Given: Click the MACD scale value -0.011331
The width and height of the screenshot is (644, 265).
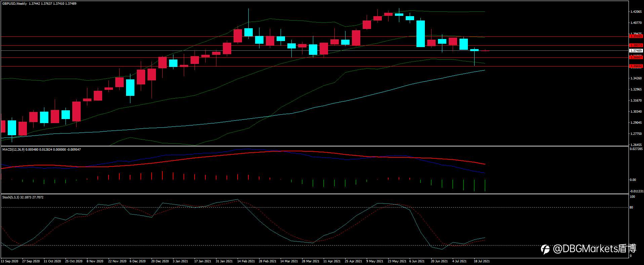Looking at the screenshot, I should click(636, 191).
